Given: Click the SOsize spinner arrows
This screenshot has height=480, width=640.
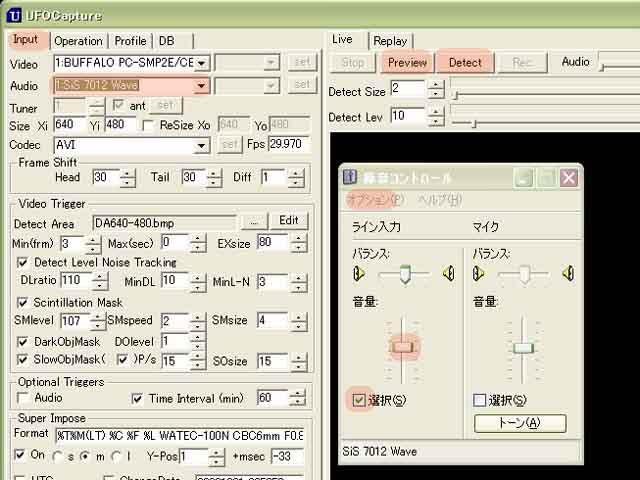Looking at the screenshot, I should tap(299, 361).
